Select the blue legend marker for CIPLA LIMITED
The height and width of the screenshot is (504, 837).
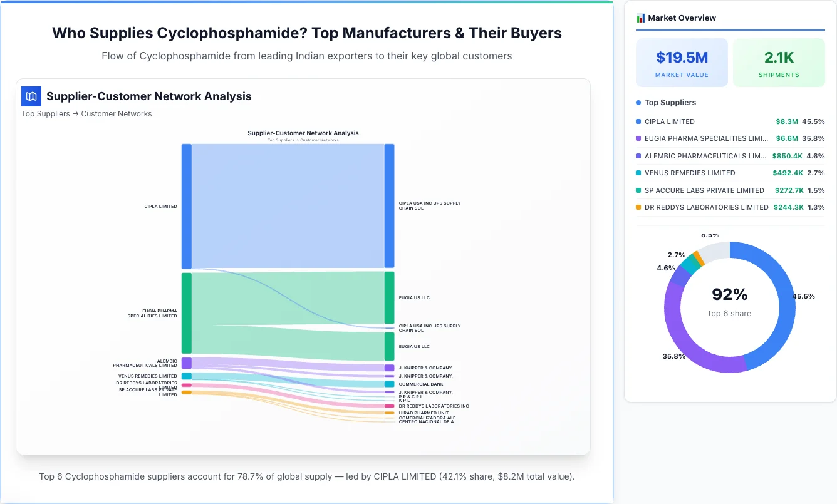click(x=637, y=121)
